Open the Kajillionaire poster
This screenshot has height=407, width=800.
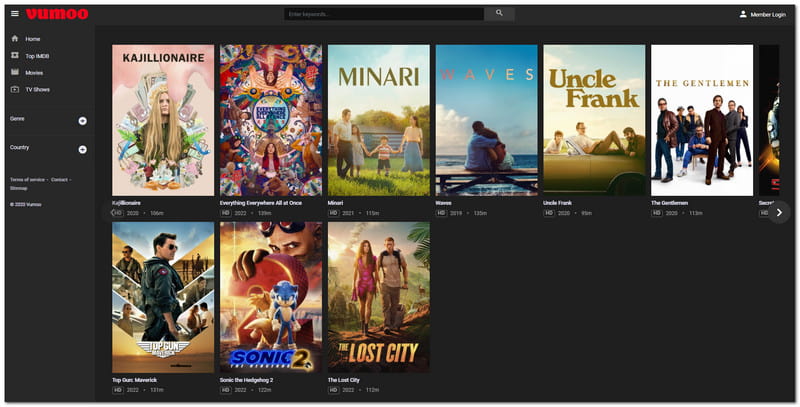point(163,120)
